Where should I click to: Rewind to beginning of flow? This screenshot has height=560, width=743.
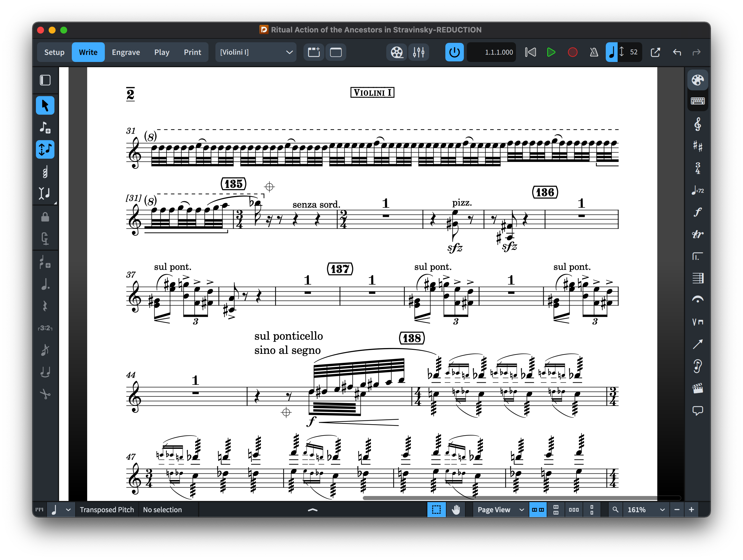click(x=530, y=52)
